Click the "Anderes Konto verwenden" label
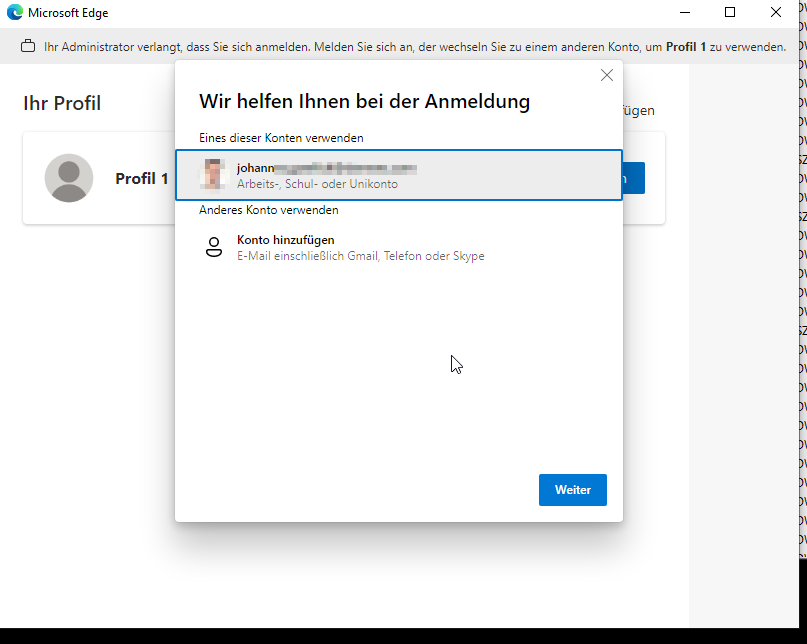The image size is (807, 644). (x=269, y=210)
